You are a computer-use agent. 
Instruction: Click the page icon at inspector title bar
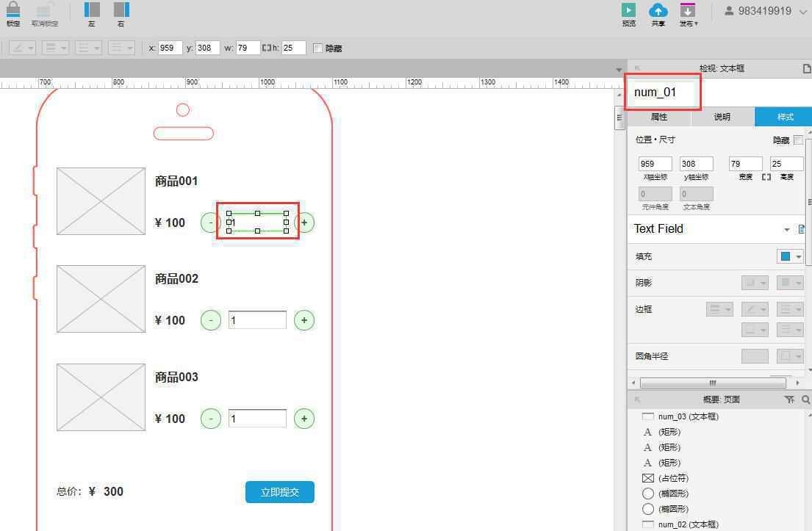(x=807, y=69)
